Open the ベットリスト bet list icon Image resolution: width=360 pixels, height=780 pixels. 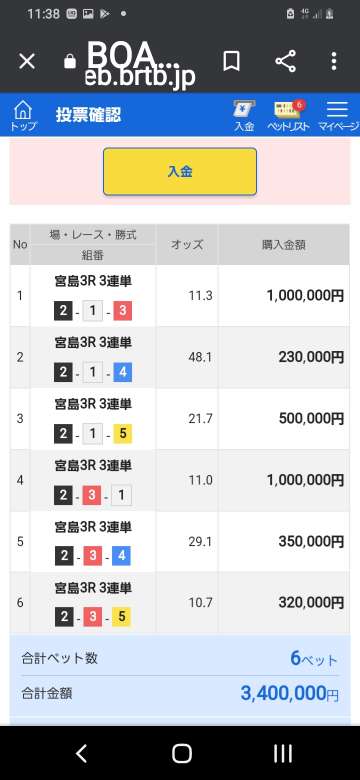[x=288, y=115]
